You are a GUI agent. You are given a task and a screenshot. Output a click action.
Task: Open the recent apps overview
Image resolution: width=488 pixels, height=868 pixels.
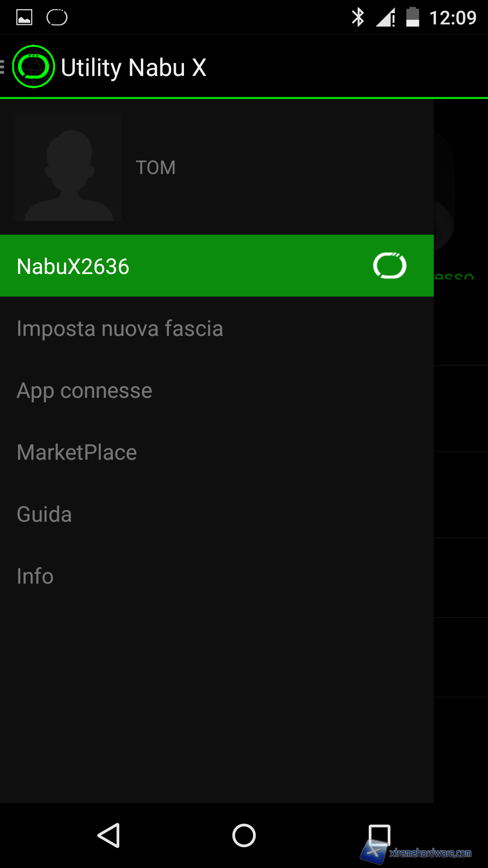[x=379, y=835]
